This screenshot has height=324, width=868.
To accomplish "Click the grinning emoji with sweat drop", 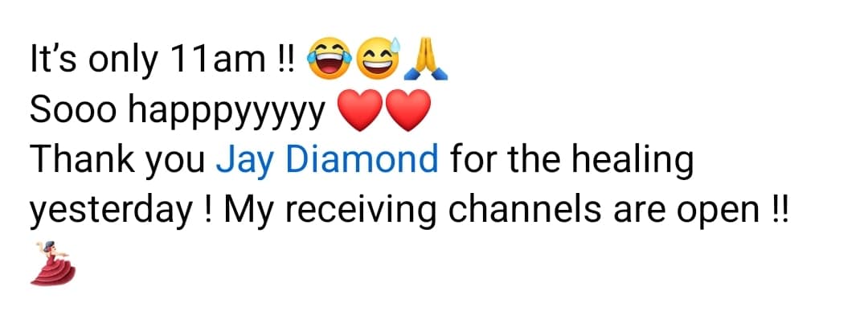I will pyautogui.click(x=379, y=59).
